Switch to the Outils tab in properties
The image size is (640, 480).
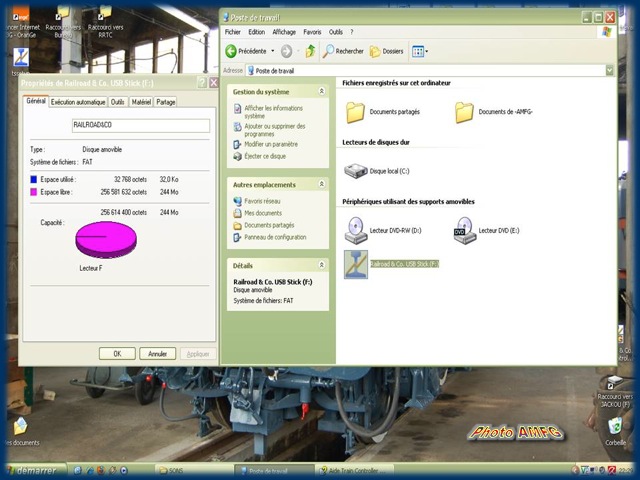click(x=118, y=102)
